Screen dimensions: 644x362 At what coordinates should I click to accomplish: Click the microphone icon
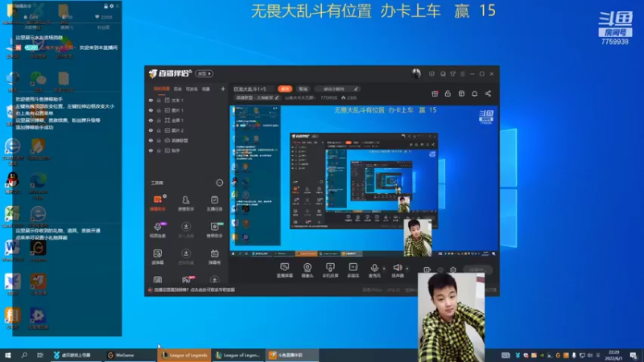[x=374, y=269]
